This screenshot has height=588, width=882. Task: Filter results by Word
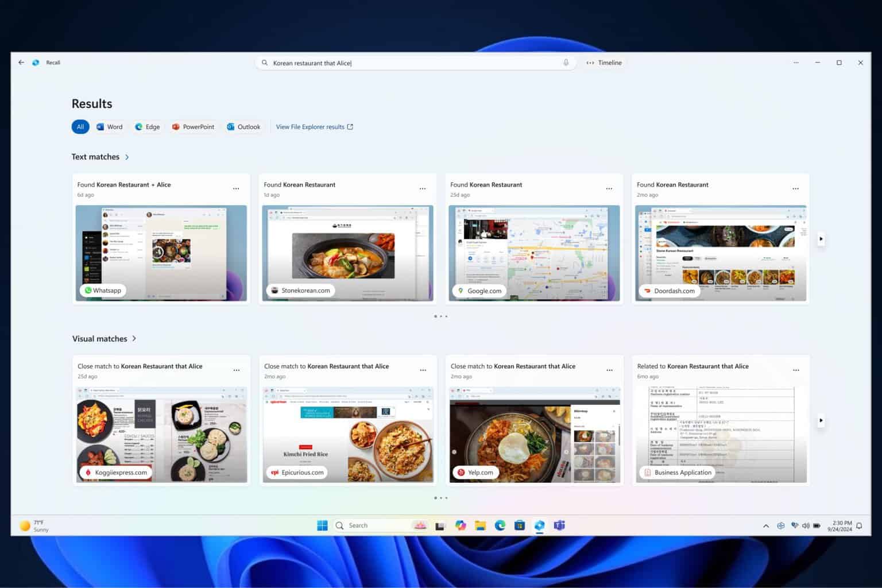pos(110,127)
